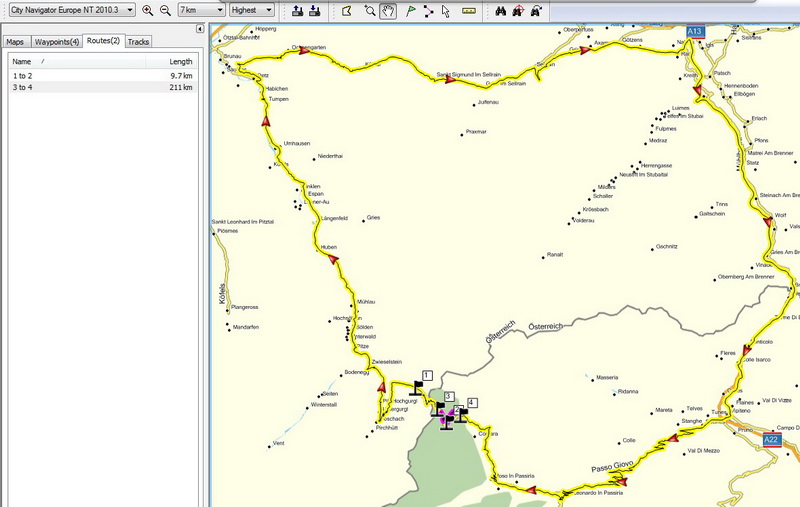This screenshot has width=800, height=507.
Task: Select the route tool icon
Action: click(x=429, y=11)
